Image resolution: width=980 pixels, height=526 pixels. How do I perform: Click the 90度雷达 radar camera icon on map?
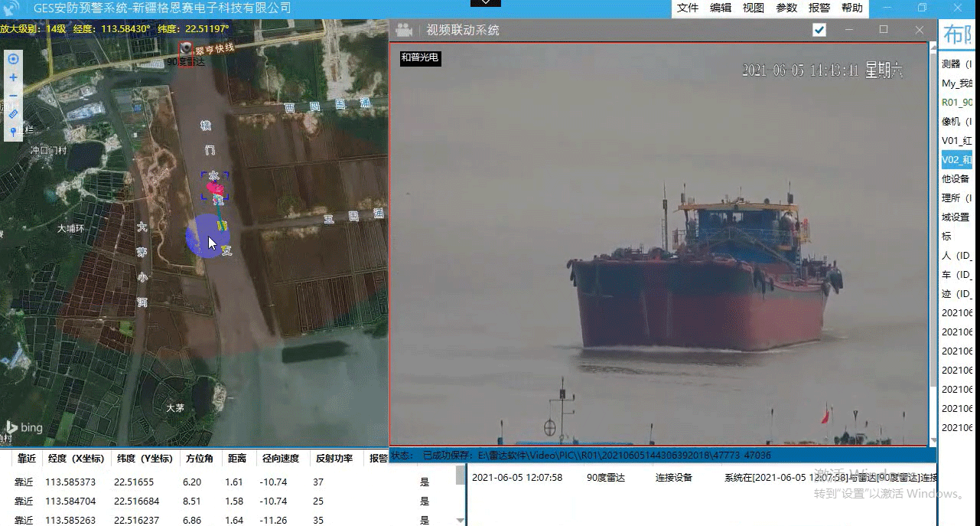pos(186,49)
